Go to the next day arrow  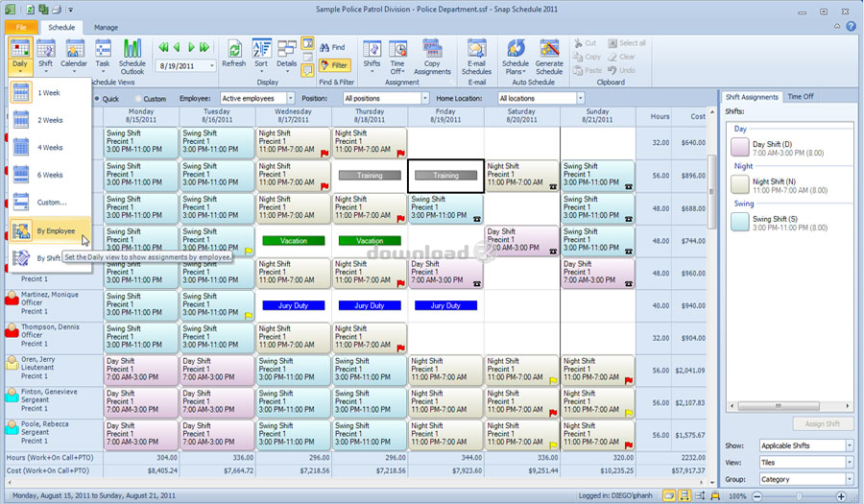tap(191, 47)
